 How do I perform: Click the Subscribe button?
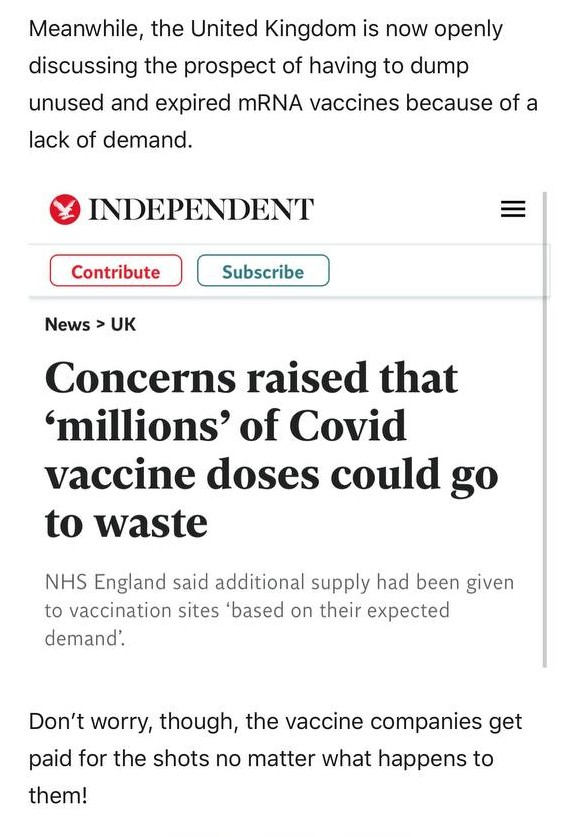pos(263,271)
